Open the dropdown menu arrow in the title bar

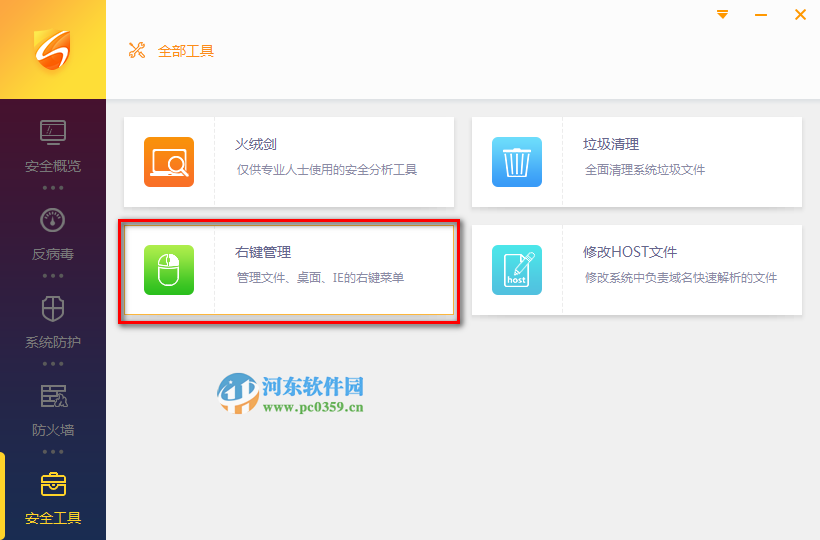tap(722, 15)
